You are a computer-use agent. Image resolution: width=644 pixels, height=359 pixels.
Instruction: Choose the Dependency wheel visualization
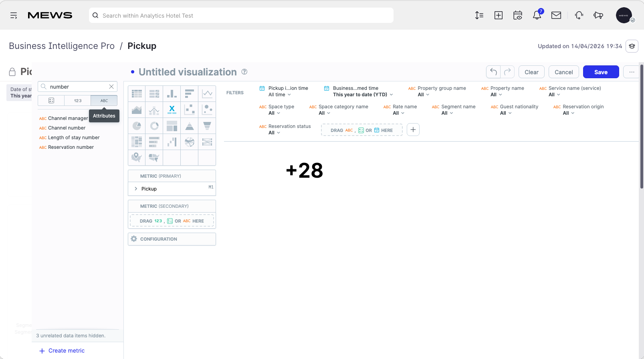pos(190,142)
